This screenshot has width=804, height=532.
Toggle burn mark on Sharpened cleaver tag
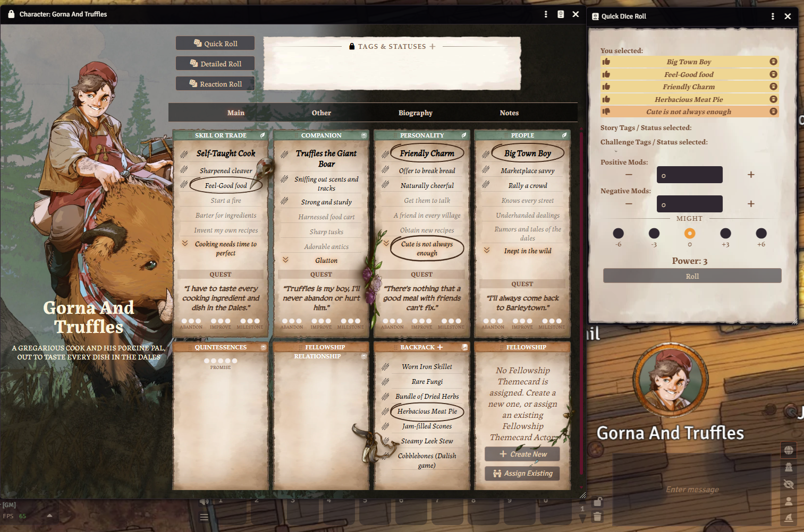point(184,170)
